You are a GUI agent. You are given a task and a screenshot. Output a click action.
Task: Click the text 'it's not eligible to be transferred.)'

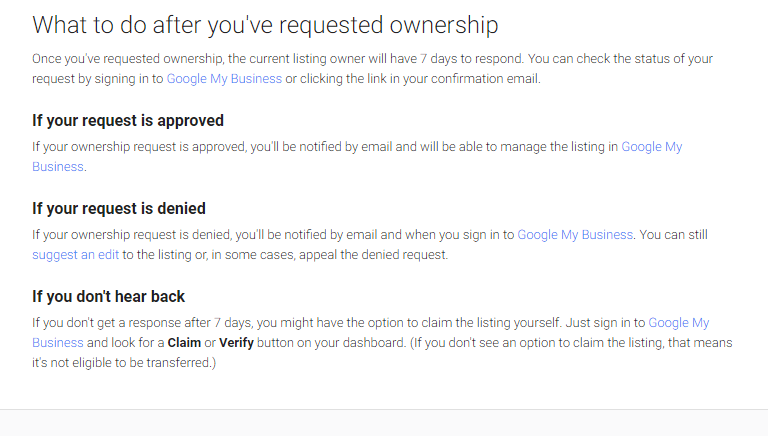124,363
